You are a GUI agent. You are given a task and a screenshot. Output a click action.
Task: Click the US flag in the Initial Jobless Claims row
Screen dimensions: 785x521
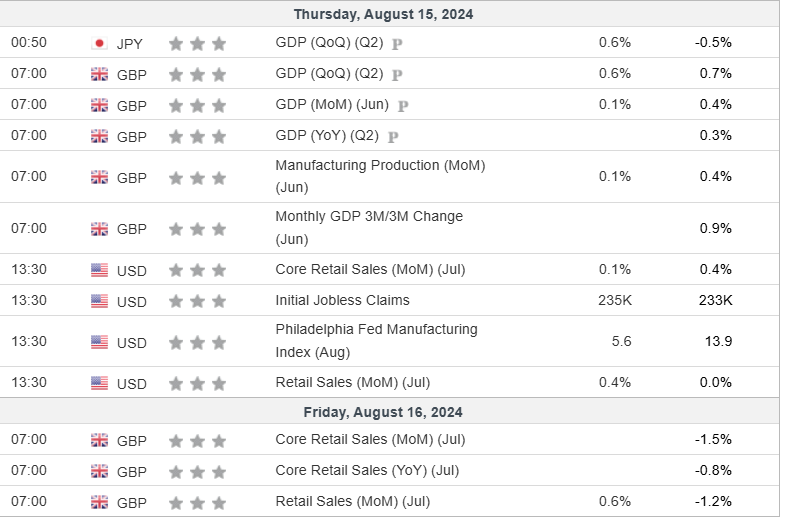99,300
